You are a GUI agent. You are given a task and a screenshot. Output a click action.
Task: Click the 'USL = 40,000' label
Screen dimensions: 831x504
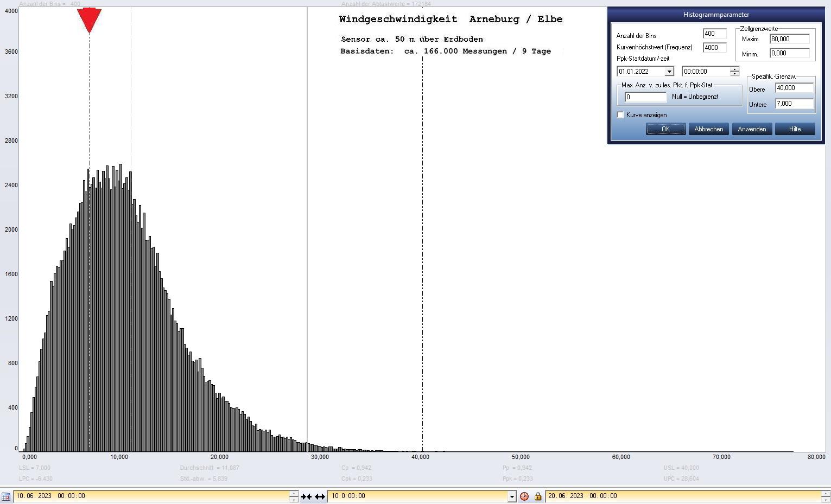click(681, 468)
